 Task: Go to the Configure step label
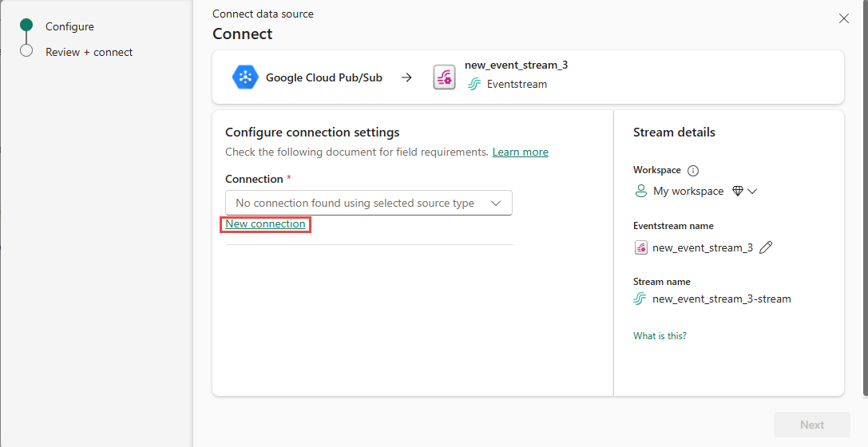click(69, 26)
